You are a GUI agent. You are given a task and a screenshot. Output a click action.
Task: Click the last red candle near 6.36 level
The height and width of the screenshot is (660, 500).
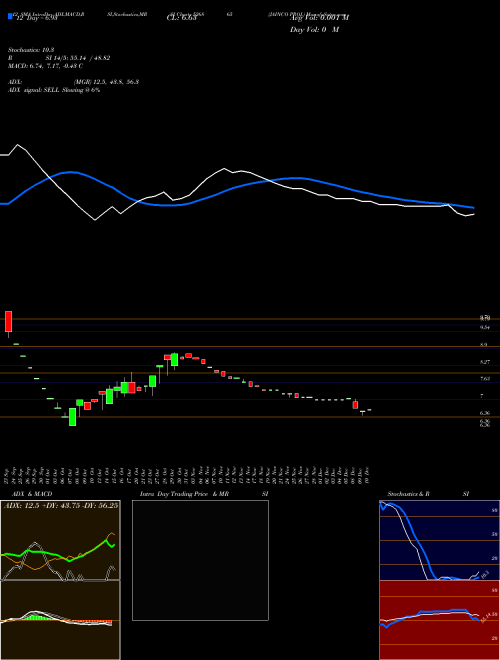pos(355,405)
